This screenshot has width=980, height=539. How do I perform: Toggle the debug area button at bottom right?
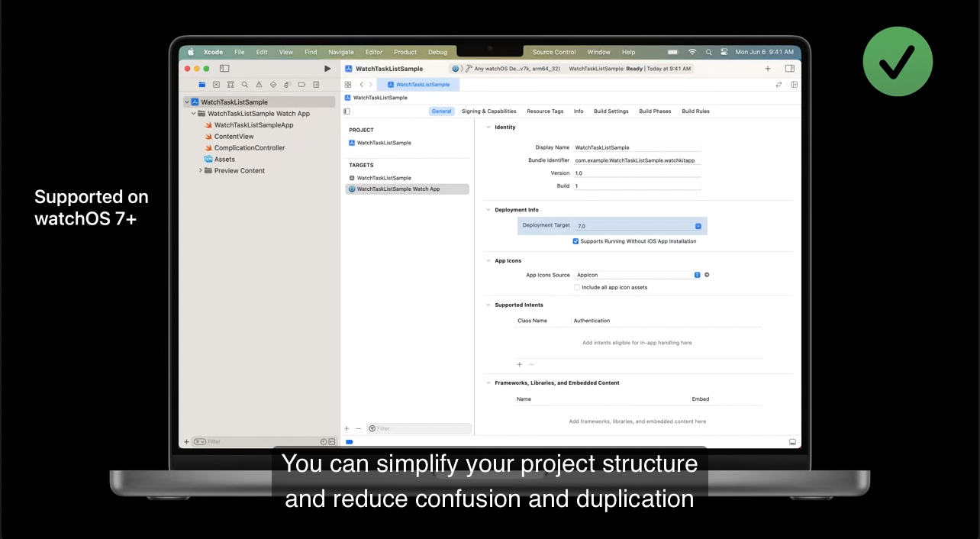(x=792, y=442)
